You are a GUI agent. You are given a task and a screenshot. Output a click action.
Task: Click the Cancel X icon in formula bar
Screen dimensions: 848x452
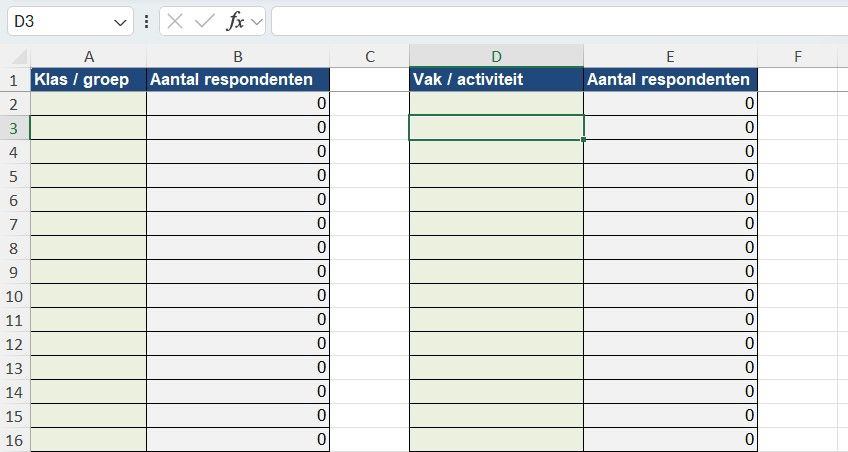[x=175, y=22]
